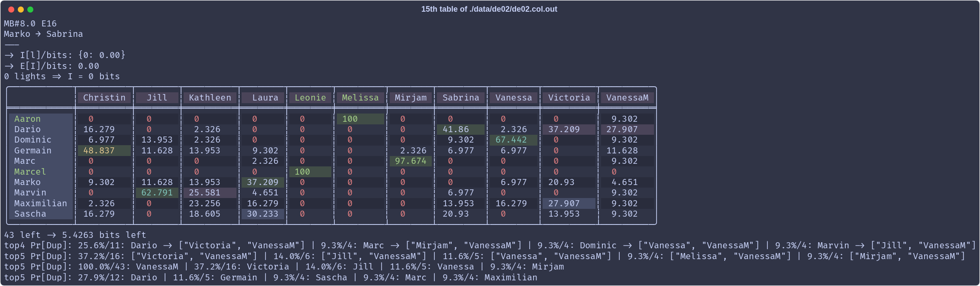This screenshot has width=980, height=286.
Task: Click the 'top5 Pr[Dup]: 100.0%/43: VanessaM' line
Action: click(x=284, y=267)
